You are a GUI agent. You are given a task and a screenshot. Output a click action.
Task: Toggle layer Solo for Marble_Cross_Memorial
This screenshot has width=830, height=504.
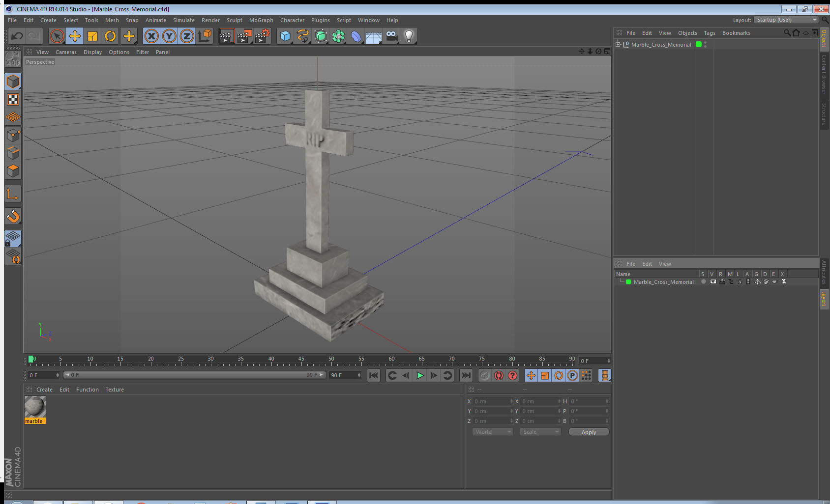click(x=704, y=281)
